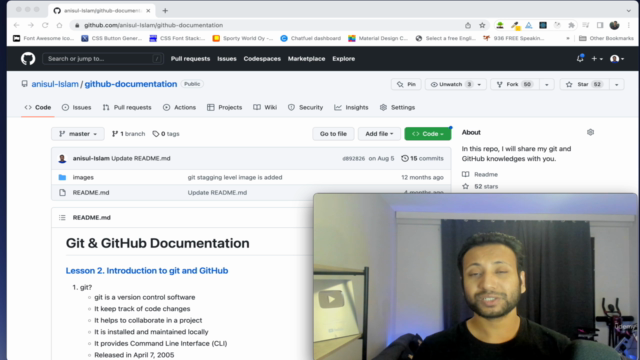Open the Chatfuel dashboard bookmark
This screenshot has width=640, height=360.
pos(311,38)
